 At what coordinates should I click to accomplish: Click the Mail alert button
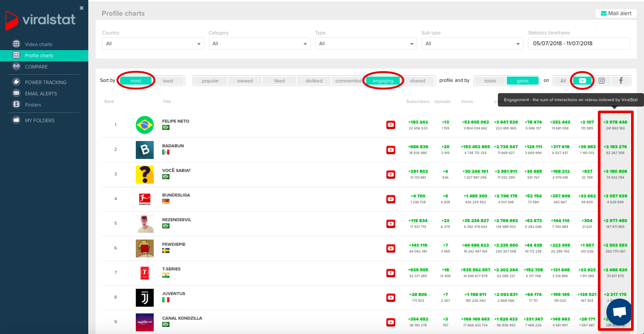click(x=616, y=13)
